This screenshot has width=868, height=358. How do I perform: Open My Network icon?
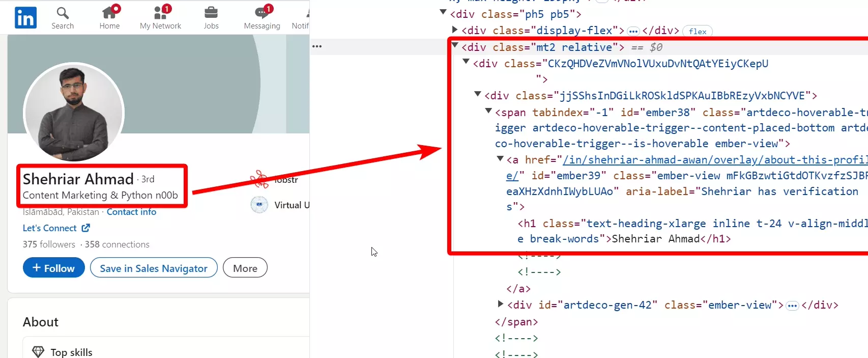tap(160, 13)
